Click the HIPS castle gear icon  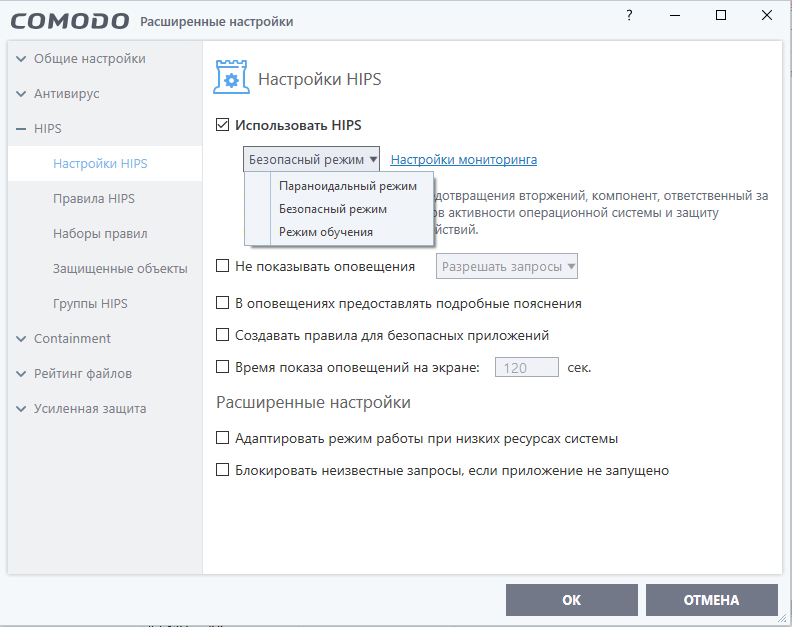231,77
